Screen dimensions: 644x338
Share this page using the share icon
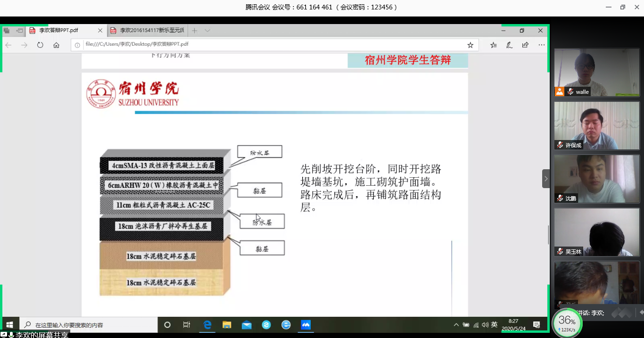[x=525, y=45]
